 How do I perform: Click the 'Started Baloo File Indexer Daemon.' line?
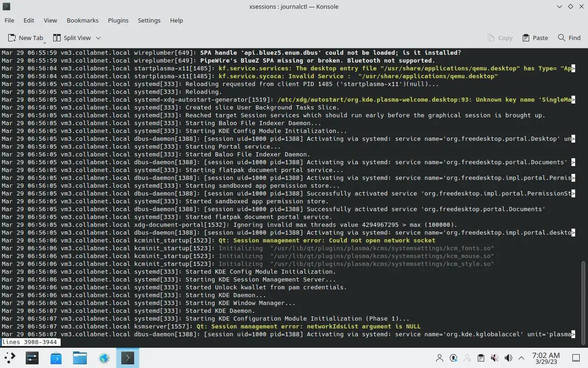click(x=156, y=154)
